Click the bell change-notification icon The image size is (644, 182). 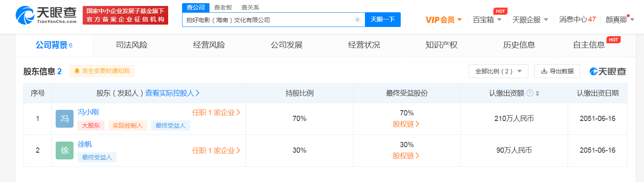[77, 71]
